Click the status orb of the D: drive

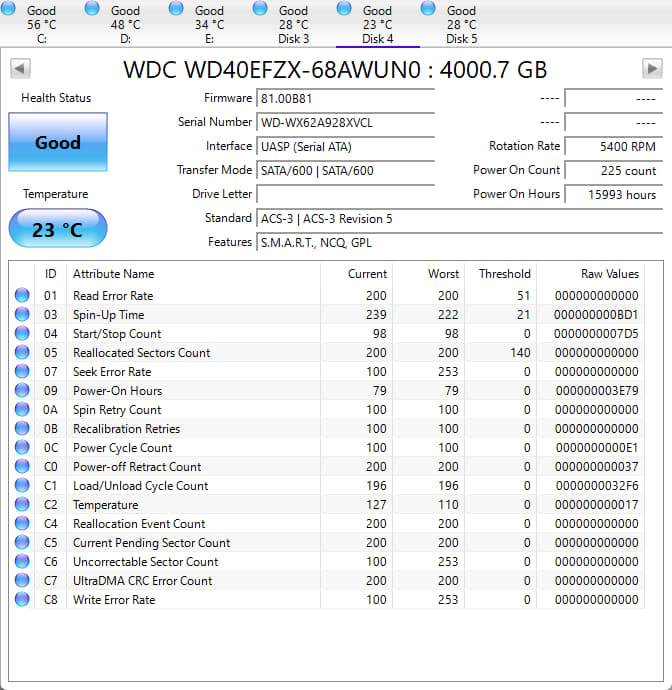click(x=92, y=7)
